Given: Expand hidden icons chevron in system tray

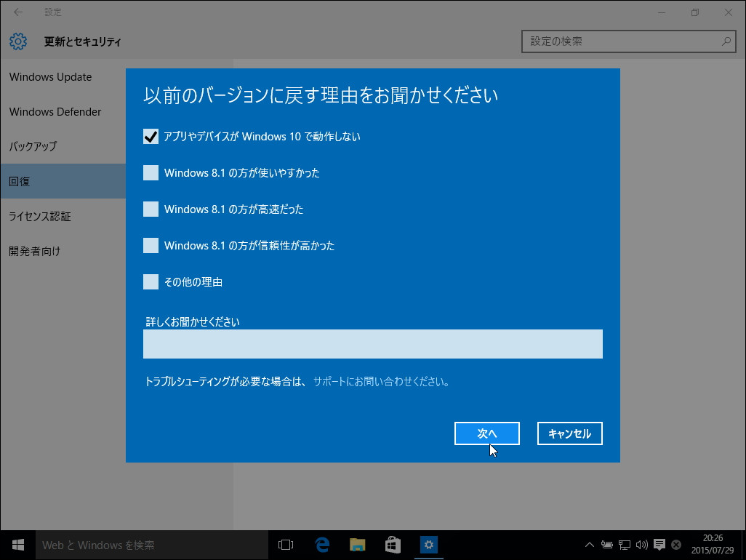Looking at the screenshot, I should click(x=589, y=544).
